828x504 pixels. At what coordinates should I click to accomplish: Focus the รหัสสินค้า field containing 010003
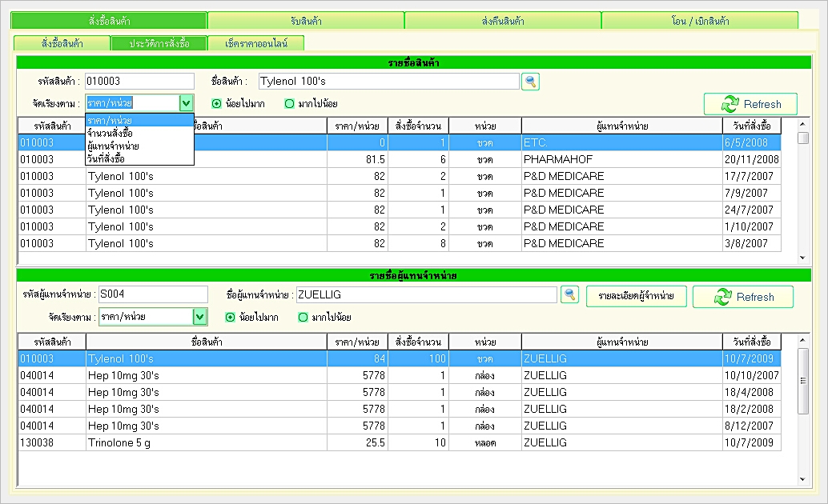139,82
